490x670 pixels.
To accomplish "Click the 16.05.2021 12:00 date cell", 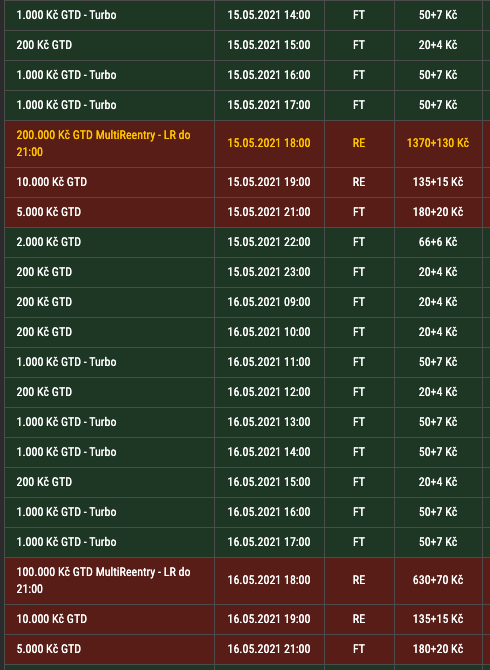I will pyautogui.click(x=269, y=392).
